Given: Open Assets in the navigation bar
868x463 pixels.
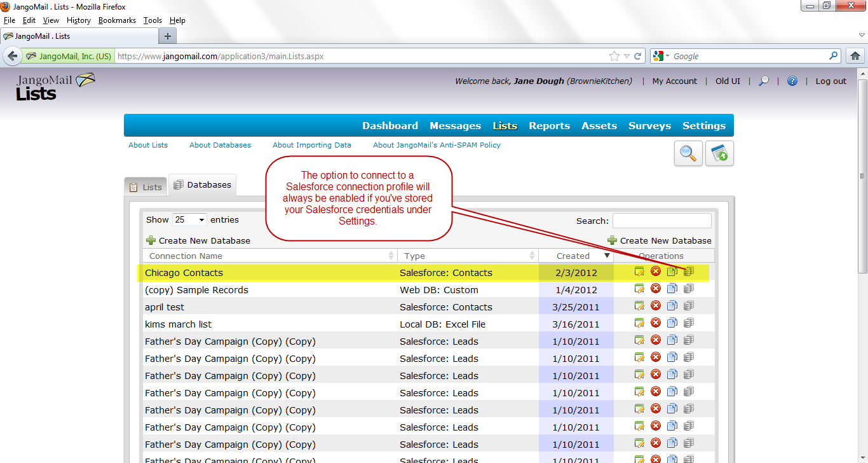Looking at the screenshot, I should point(599,126).
